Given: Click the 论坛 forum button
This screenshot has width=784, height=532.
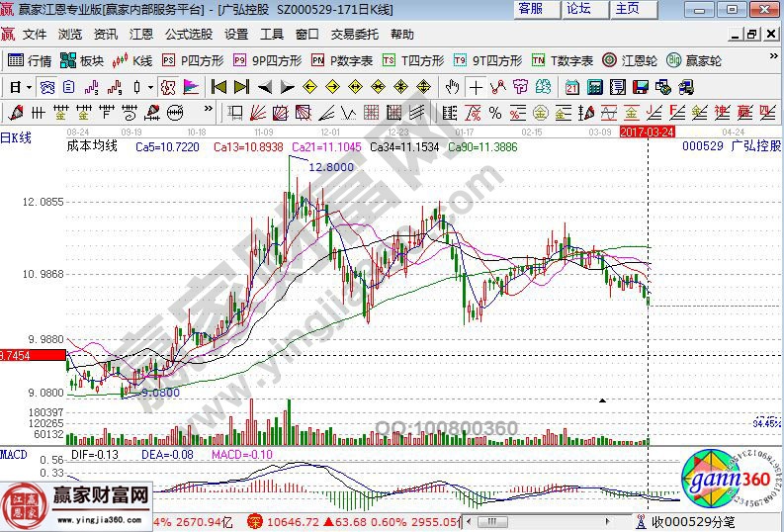Looking at the screenshot, I should tap(579, 9).
